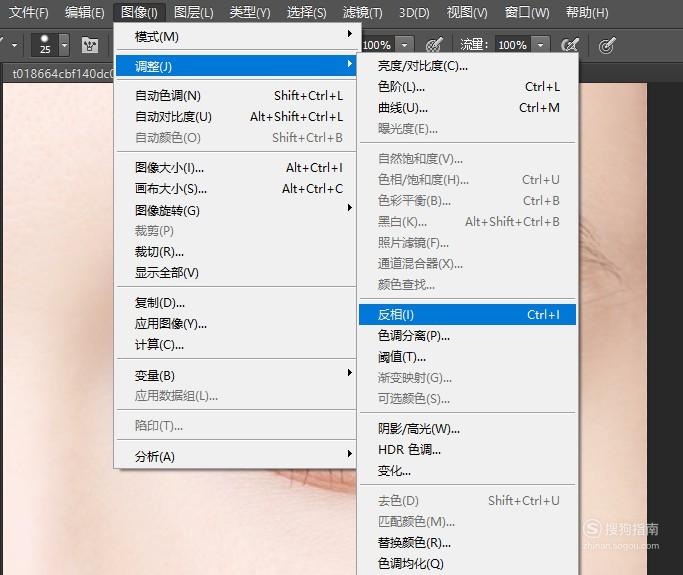This screenshot has width=683, height=575.
Task: Open the 选择(S) menu
Action: (306, 12)
